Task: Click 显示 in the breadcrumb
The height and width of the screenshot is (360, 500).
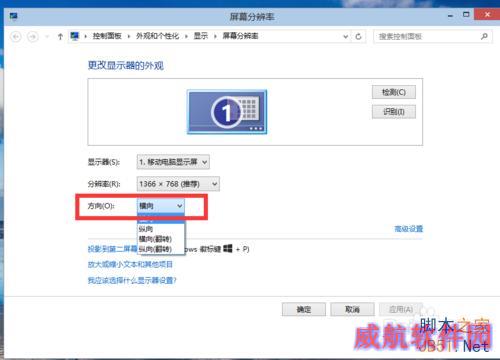Action: (201, 36)
